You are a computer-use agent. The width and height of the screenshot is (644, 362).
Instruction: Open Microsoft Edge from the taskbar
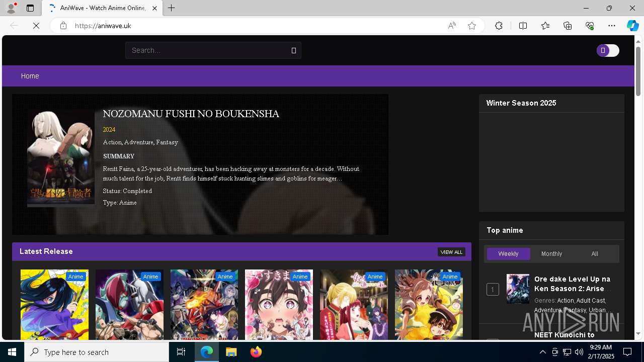tap(207, 352)
